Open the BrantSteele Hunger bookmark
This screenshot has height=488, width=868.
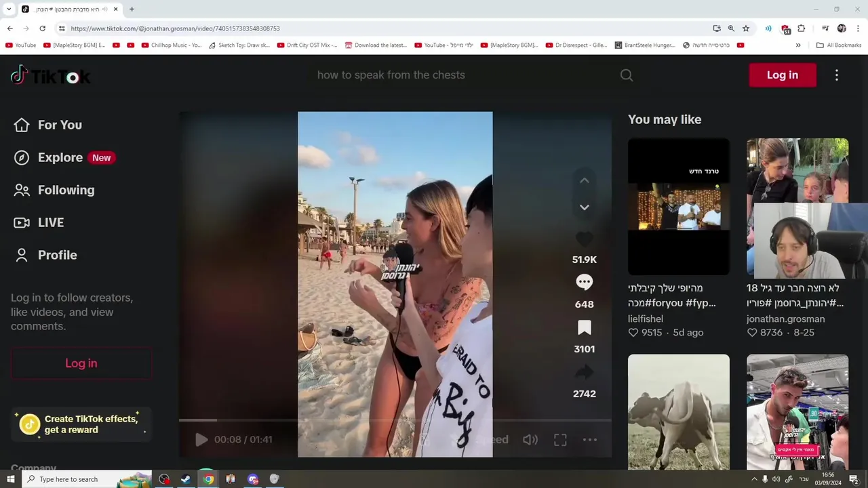pyautogui.click(x=645, y=45)
